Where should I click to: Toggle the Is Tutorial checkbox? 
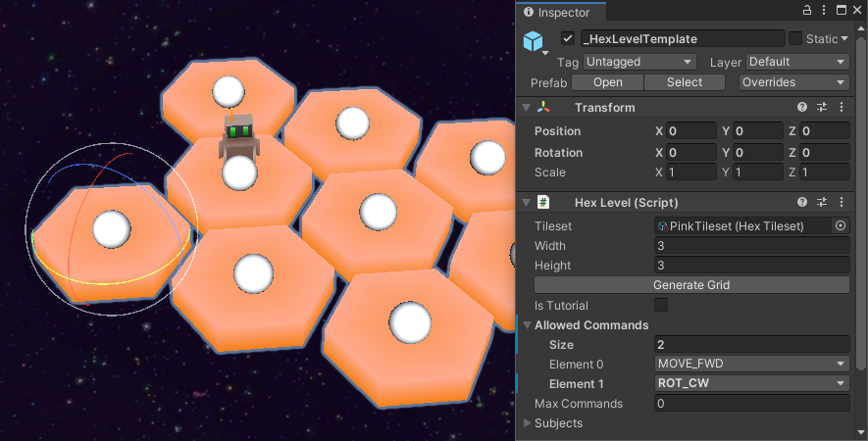click(x=661, y=305)
